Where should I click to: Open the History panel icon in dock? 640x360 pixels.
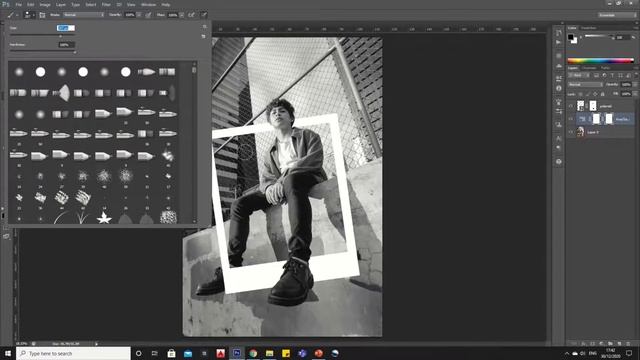tap(558, 33)
